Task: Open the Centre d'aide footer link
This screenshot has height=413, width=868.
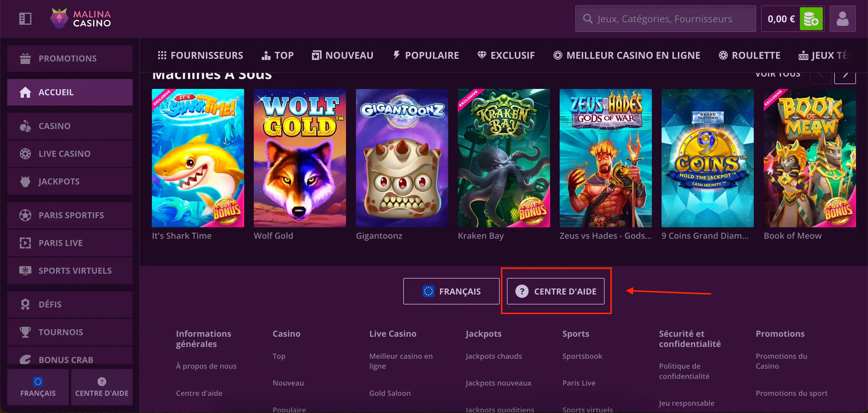Action: [x=199, y=393]
